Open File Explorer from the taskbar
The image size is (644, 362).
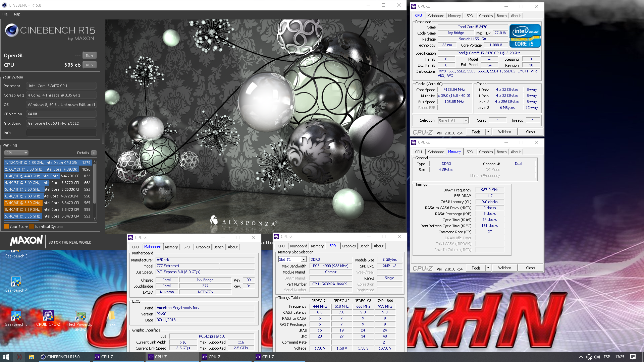pos(31,357)
